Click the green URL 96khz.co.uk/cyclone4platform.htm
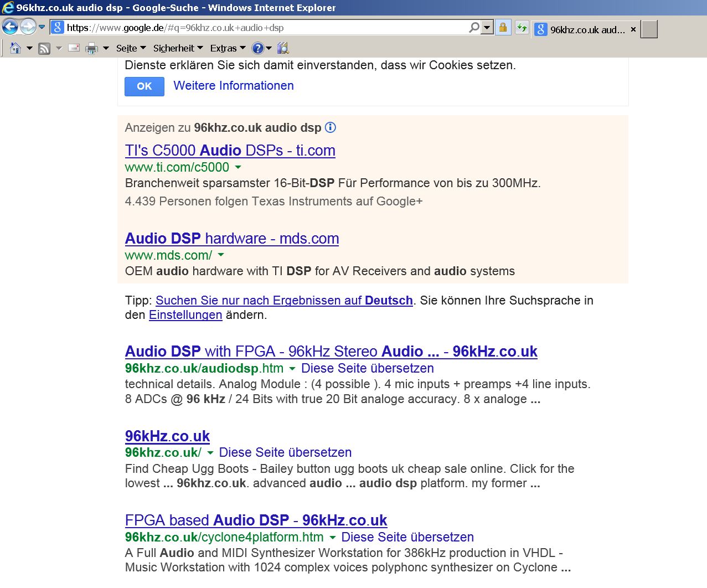 tap(224, 537)
